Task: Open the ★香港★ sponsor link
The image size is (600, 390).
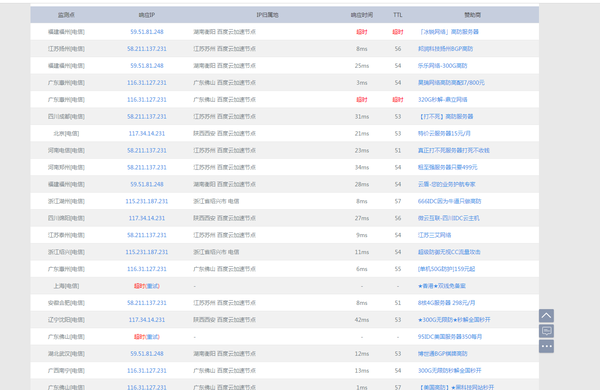Action: point(442,286)
